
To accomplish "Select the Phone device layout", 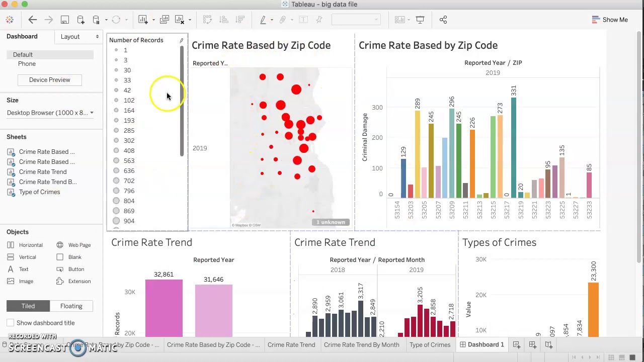I will click(27, 64).
